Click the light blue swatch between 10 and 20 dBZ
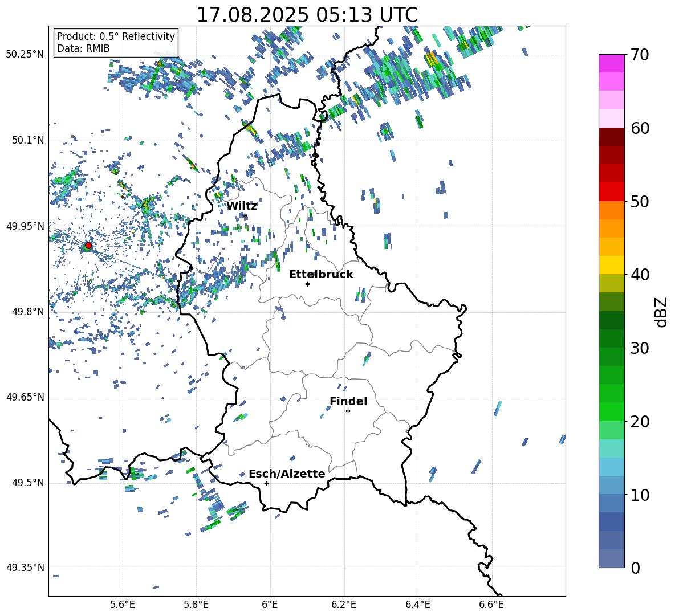This screenshot has width=675, height=616. pyautogui.click(x=611, y=467)
